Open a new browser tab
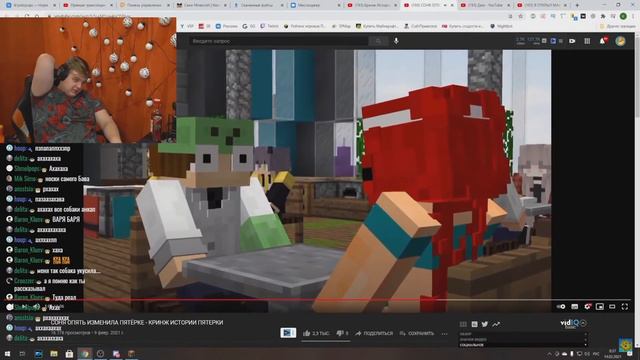The height and width of the screenshot is (360, 640). (577, 5)
